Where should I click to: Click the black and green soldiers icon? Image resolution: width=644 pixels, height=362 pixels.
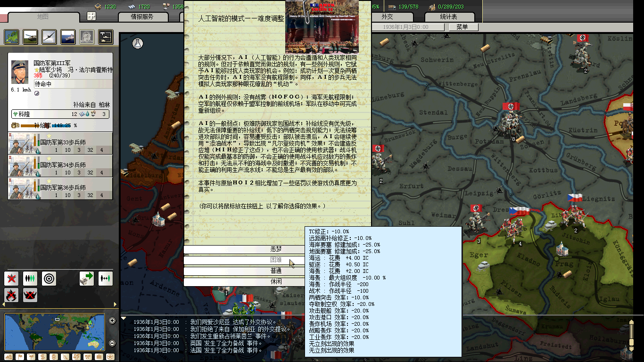(x=30, y=279)
